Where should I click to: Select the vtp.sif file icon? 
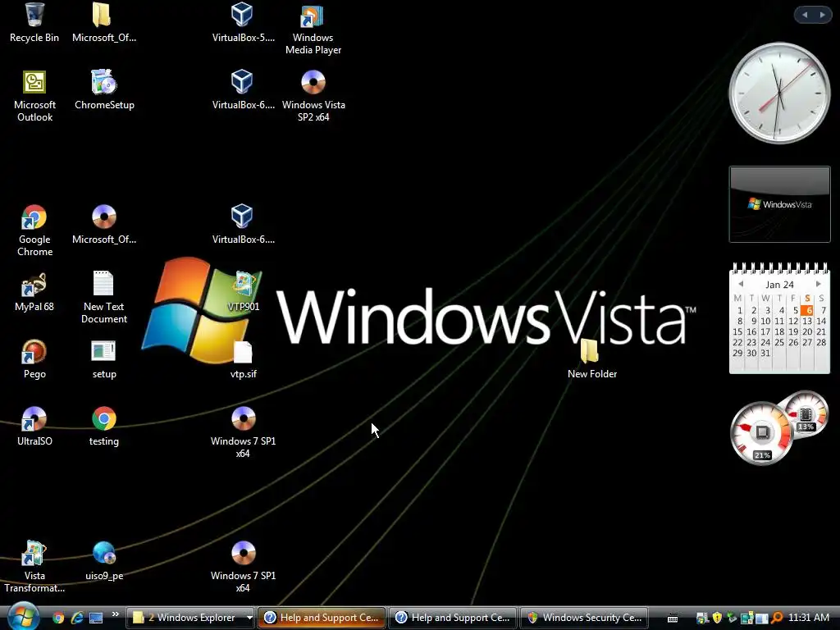[243, 359]
